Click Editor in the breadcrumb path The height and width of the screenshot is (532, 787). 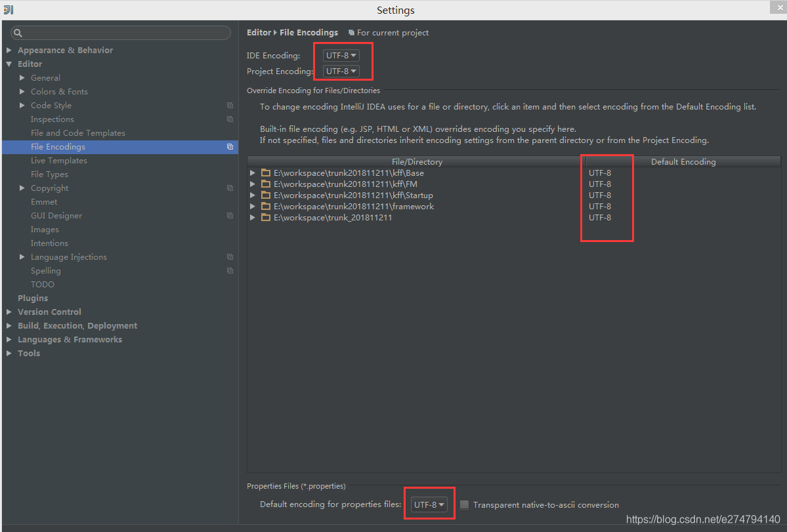(x=258, y=32)
